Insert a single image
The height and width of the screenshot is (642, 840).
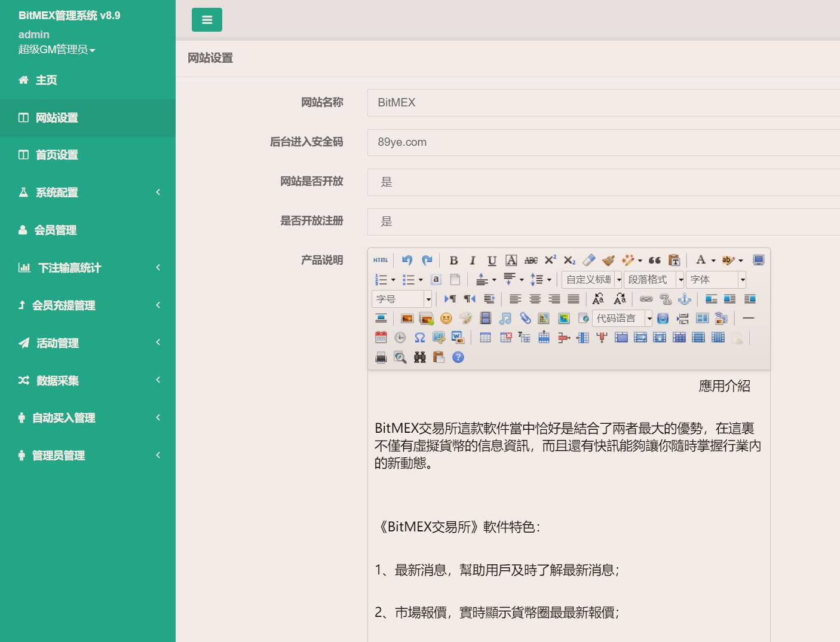click(407, 319)
